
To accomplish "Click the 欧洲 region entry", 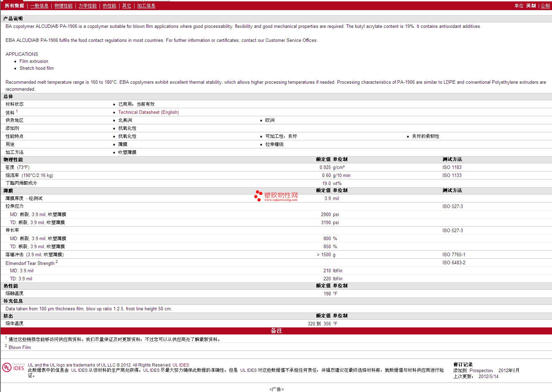I will (x=270, y=120).
